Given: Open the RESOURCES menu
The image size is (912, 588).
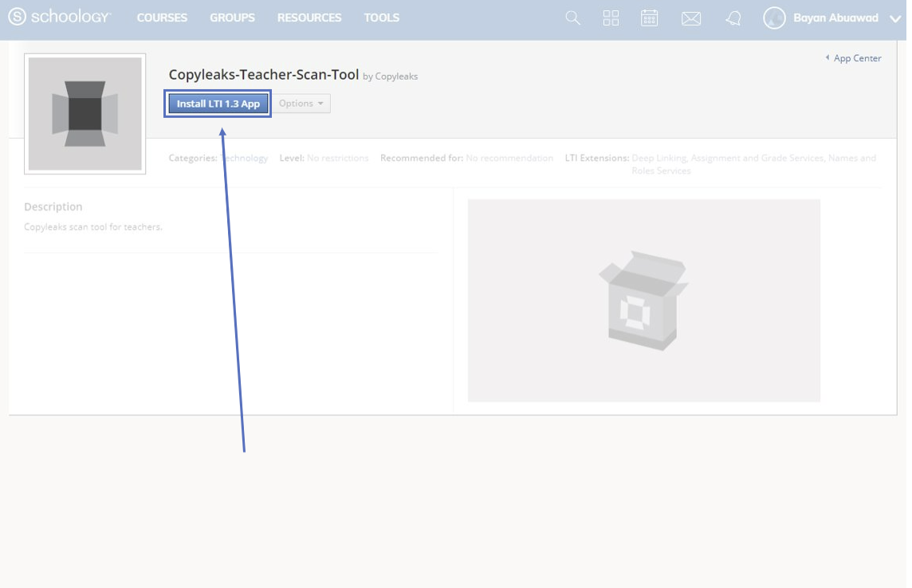Looking at the screenshot, I should tap(309, 18).
